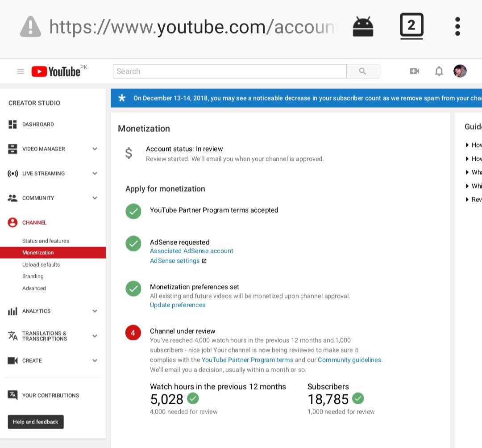
Task: Open the YouTube hamburger guide menu
Action: [21, 72]
